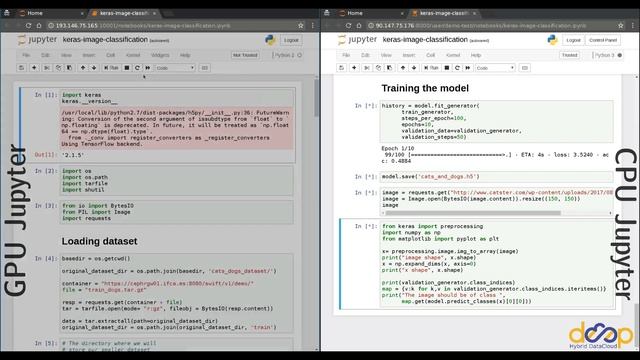Image resolution: width=640 pixels, height=360 pixels.
Task: Open the left browser's three-dot menu
Action: [313, 25]
